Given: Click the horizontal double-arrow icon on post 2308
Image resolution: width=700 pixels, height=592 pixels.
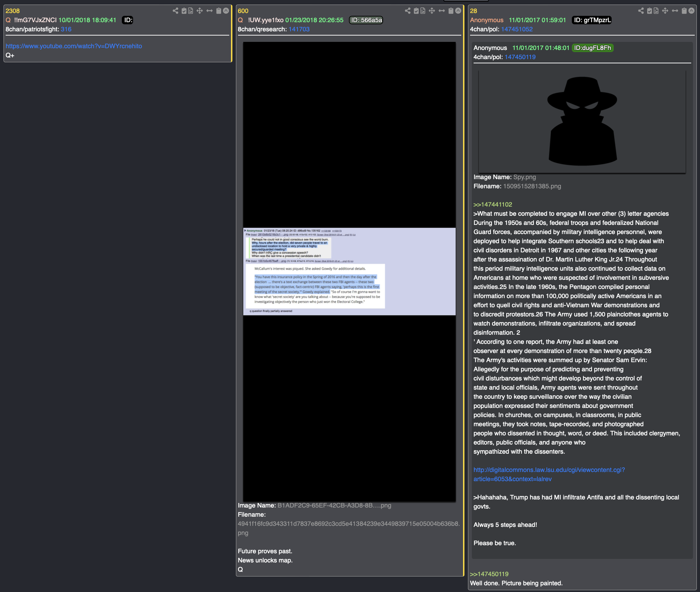Looking at the screenshot, I should 210,11.
